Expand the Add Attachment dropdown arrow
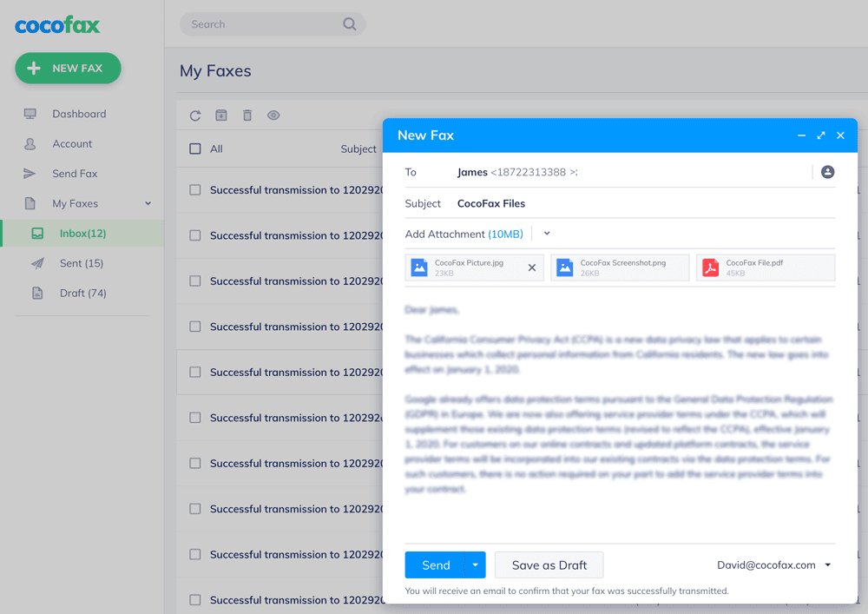 coord(545,234)
